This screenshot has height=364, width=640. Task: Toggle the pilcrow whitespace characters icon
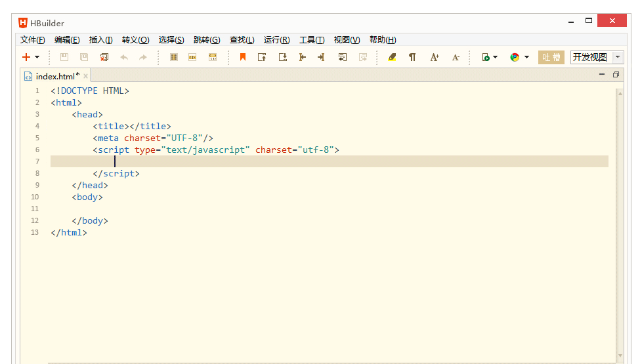coord(412,57)
